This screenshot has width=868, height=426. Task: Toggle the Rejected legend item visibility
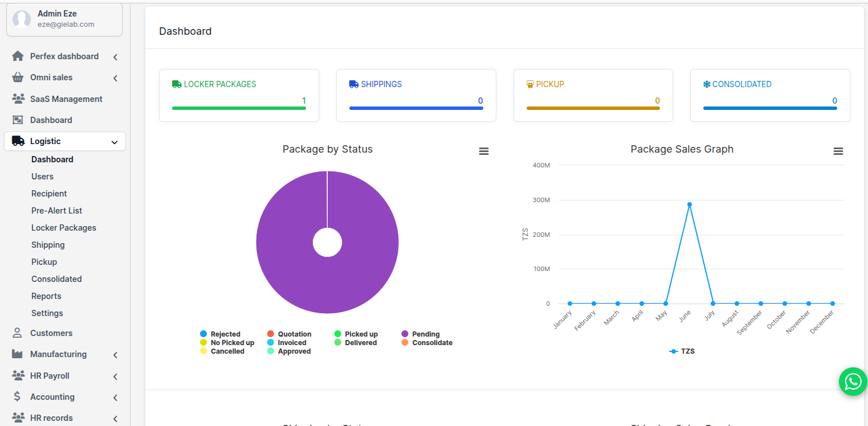click(x=225, y=334)
